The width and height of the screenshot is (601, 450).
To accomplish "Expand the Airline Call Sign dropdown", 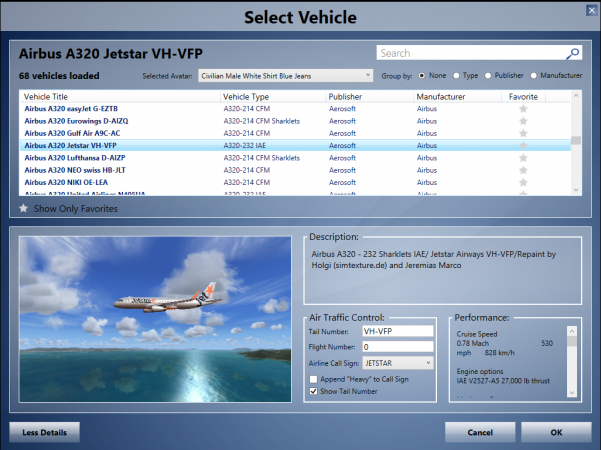I will (x=397, y=363).
